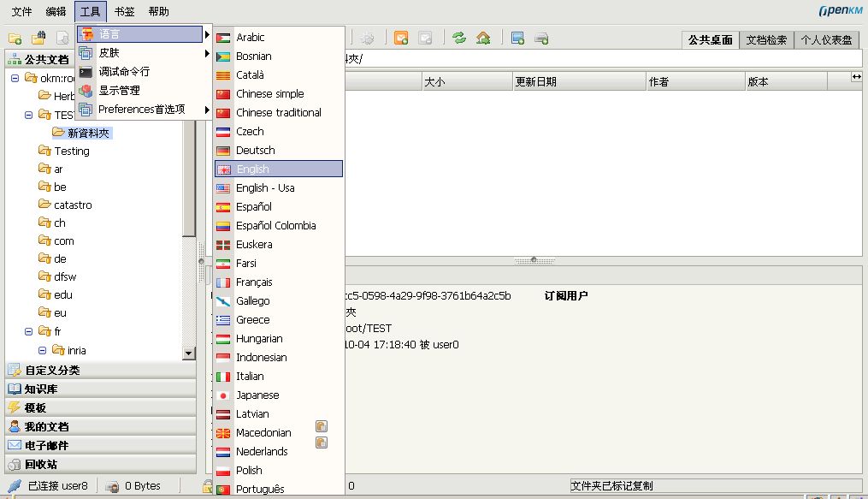This screenshot has width=868, height=499.
Task: Open the 书签 menu
Action: click(x=125, y=12)
